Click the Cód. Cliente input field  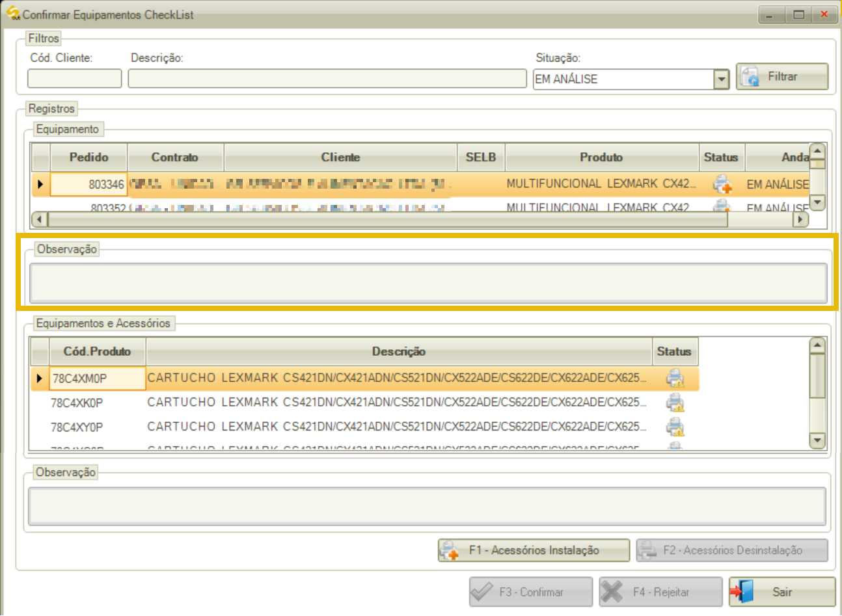point(74,78)
